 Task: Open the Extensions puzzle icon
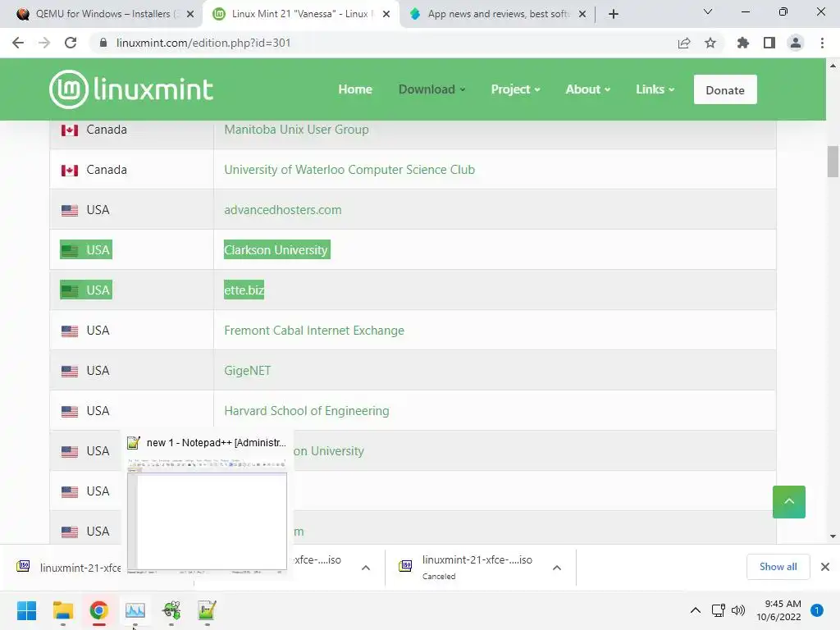742,43
